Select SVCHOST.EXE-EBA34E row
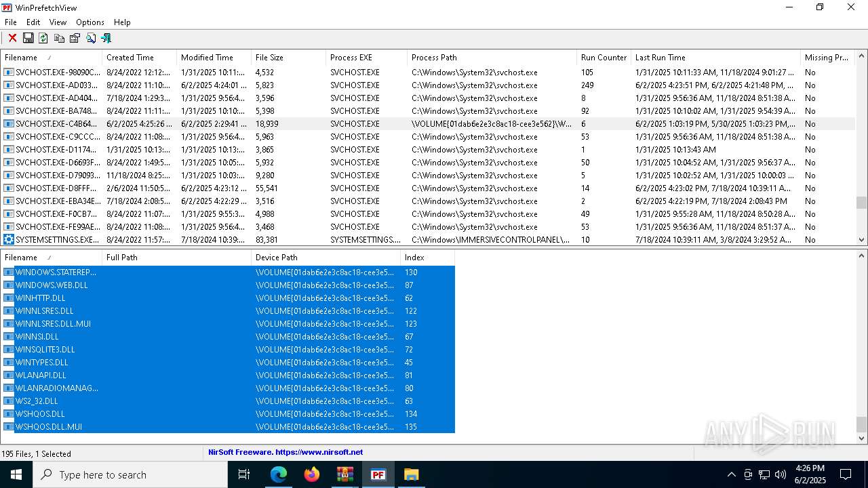Screen dimensions: 868x488 tap(427, 201)
